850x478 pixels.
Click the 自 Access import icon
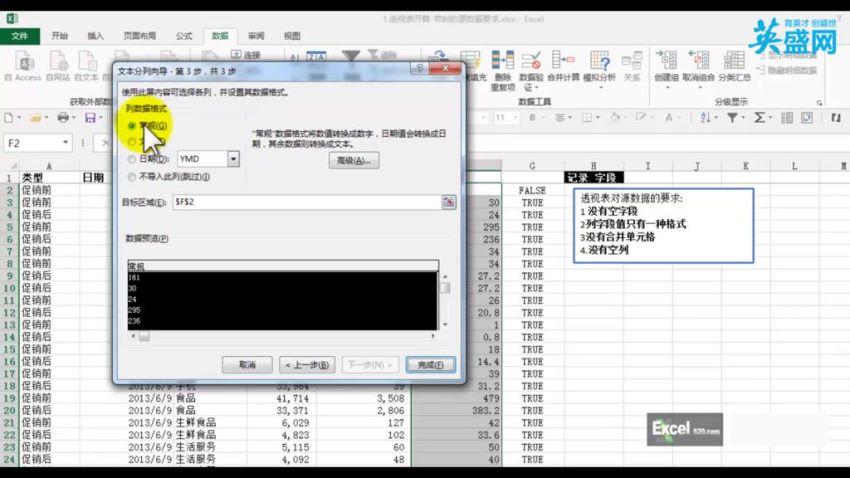(x=22, y=65)
